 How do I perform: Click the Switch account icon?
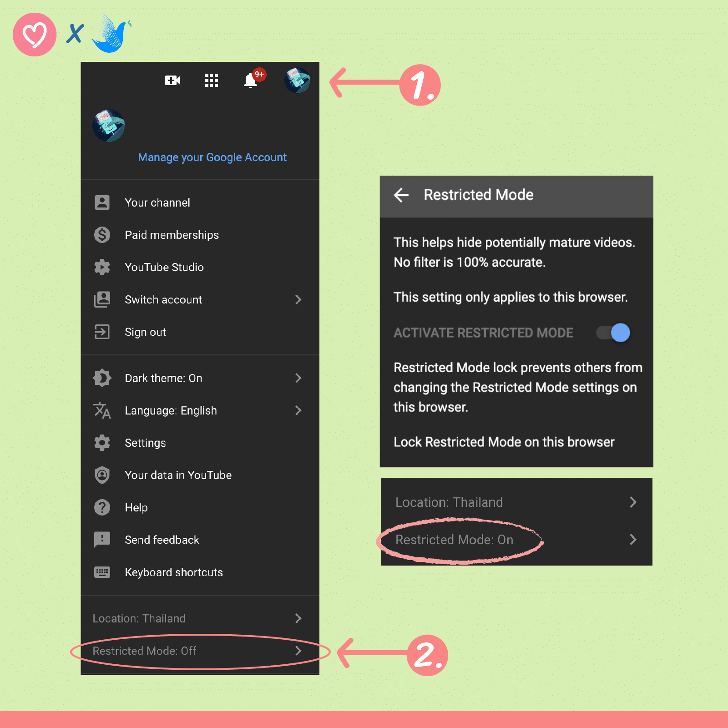coord(102,299)
